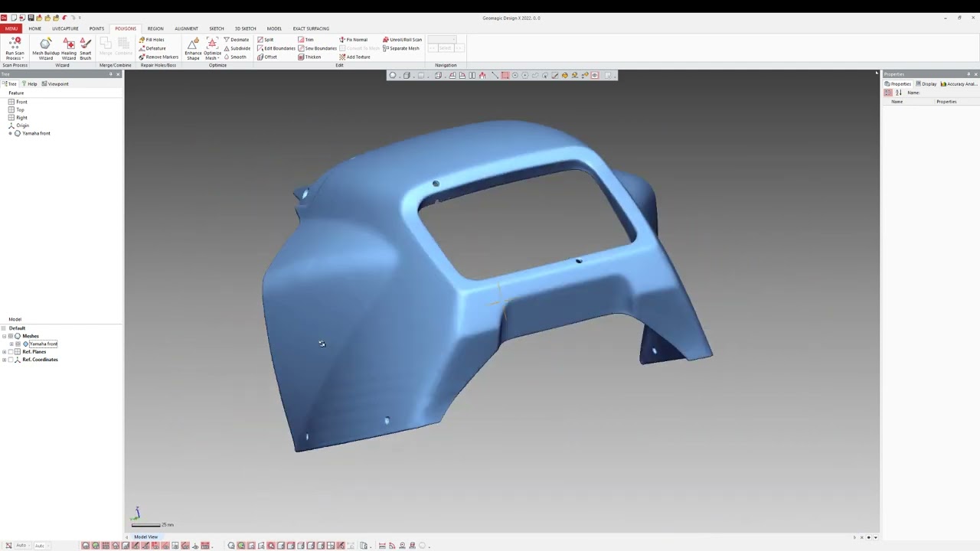Collapse the Meshes node in model tree

click(x=5, y=336)
